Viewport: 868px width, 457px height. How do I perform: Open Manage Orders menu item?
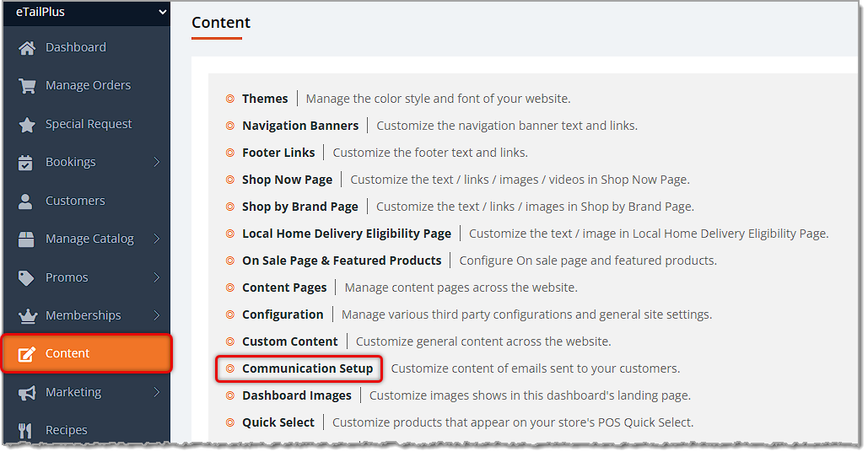coord(86,86)
